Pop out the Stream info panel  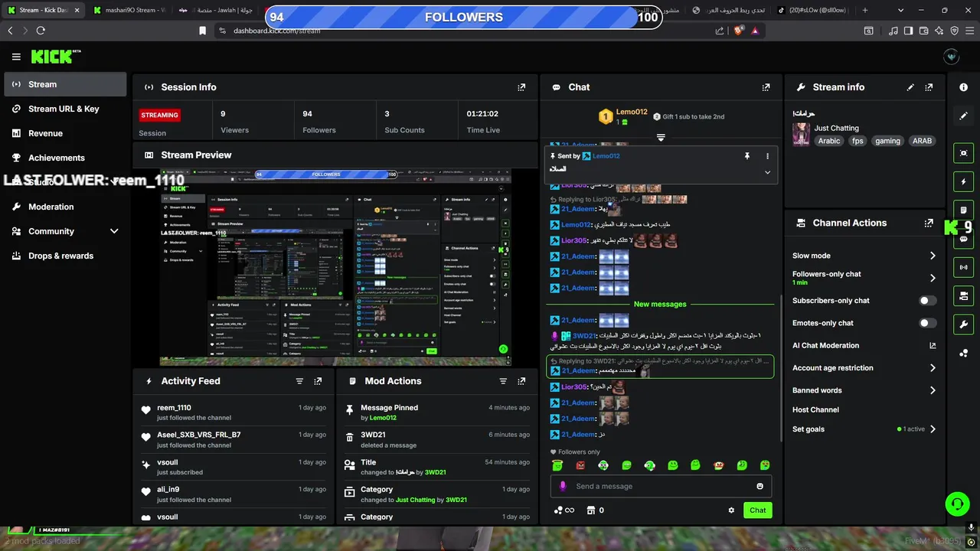929,87
